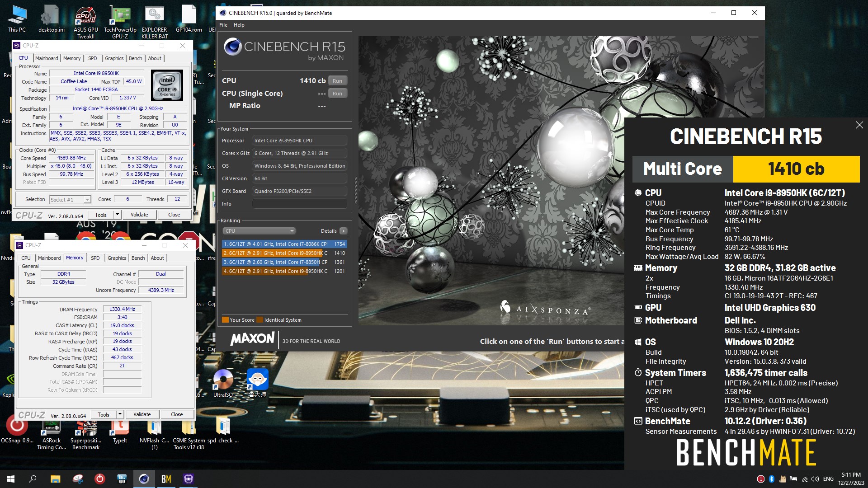Run the CPU (Single Core) test
Viewport: 868px width, 488px height.
coord(337,94)
